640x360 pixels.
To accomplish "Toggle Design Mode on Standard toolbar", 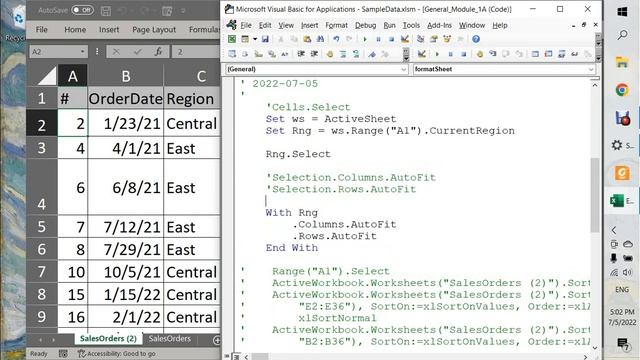I will pyautogui.click(x=405, y=39).
